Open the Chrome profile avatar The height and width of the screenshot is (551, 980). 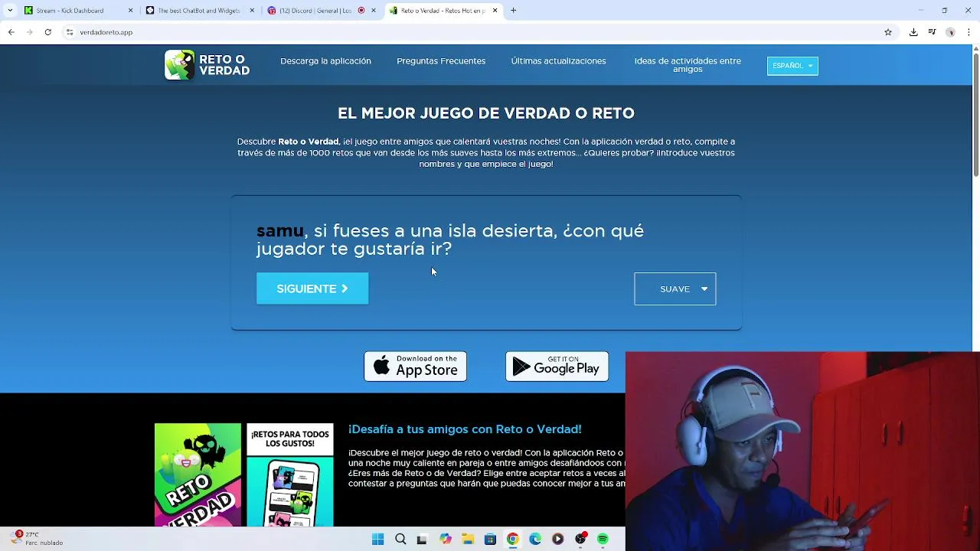950,32
